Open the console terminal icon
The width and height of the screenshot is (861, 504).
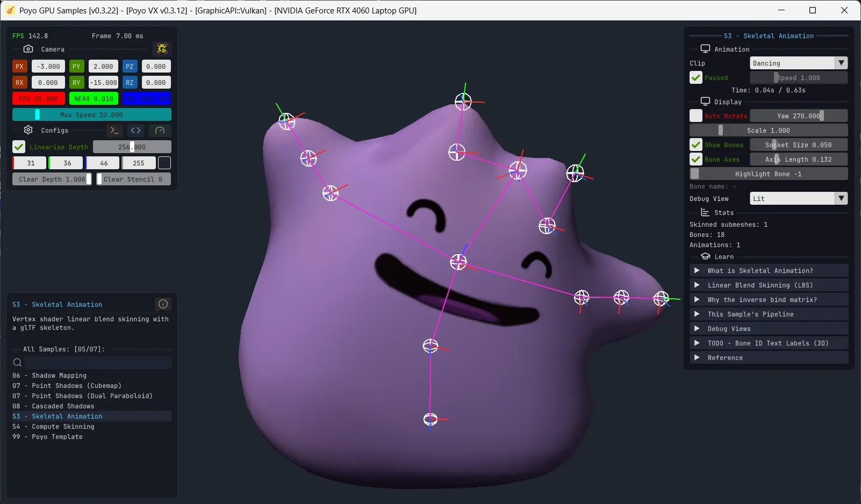pyautogui.click(x=114, y=130)
